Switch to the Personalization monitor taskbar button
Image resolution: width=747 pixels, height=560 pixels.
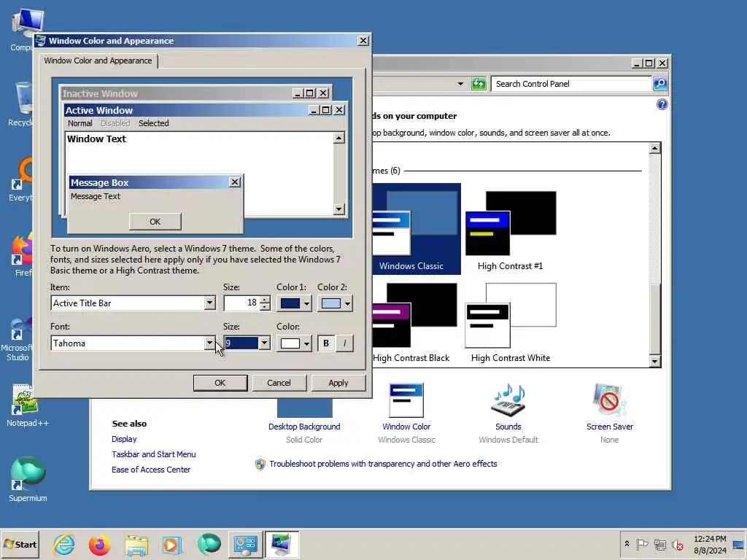pos(282,544)
